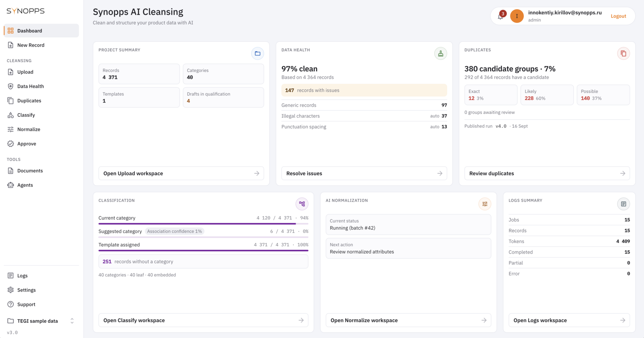The image size is (644, 338).
Task: Open Support in the sidebar
Action: (41, 304)
